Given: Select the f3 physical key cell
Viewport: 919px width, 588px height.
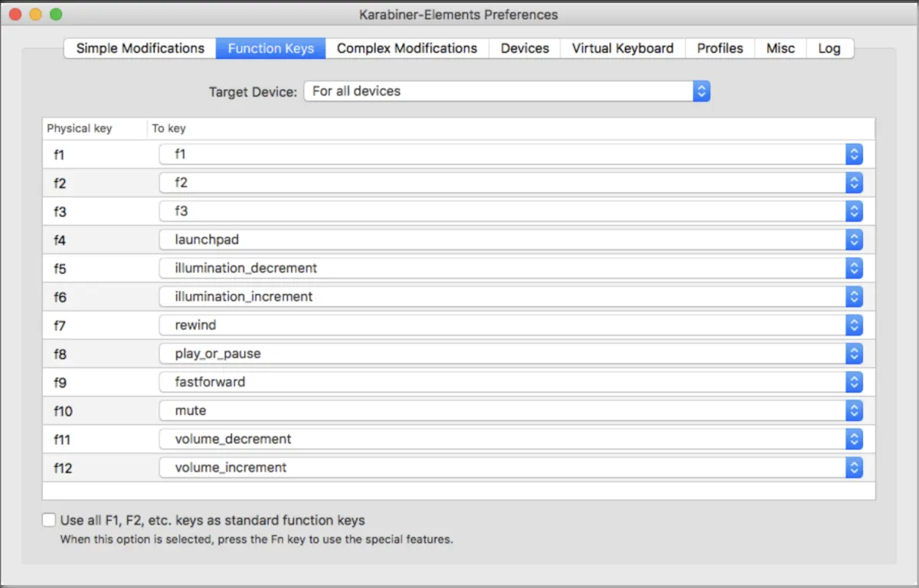Looking at the screenshot, I should (95, 211).
